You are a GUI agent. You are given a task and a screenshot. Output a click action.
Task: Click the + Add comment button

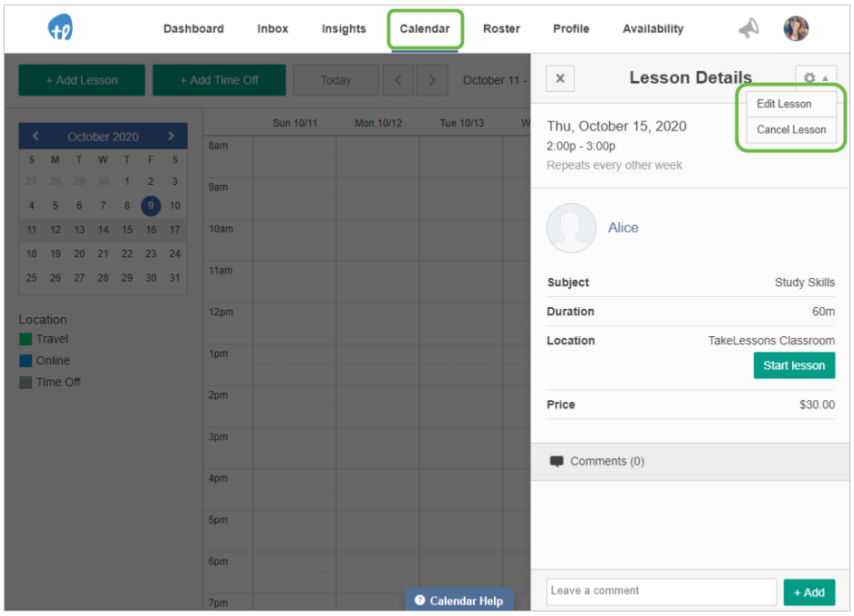click(x=809, y=592)
